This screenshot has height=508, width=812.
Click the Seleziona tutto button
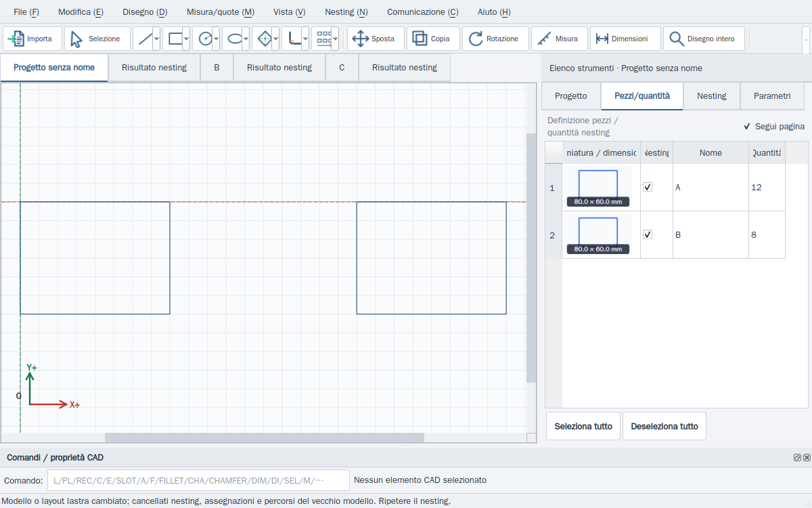point(583,426)
